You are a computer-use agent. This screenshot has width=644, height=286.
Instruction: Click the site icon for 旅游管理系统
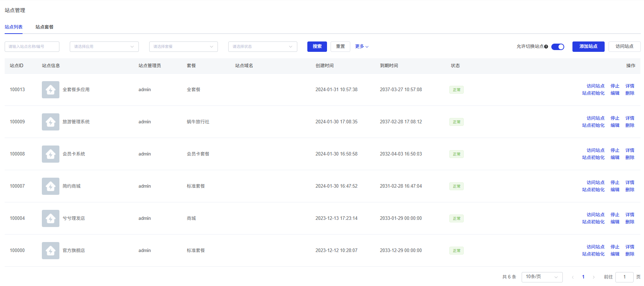pyautogui.click(x=50, y=122)
